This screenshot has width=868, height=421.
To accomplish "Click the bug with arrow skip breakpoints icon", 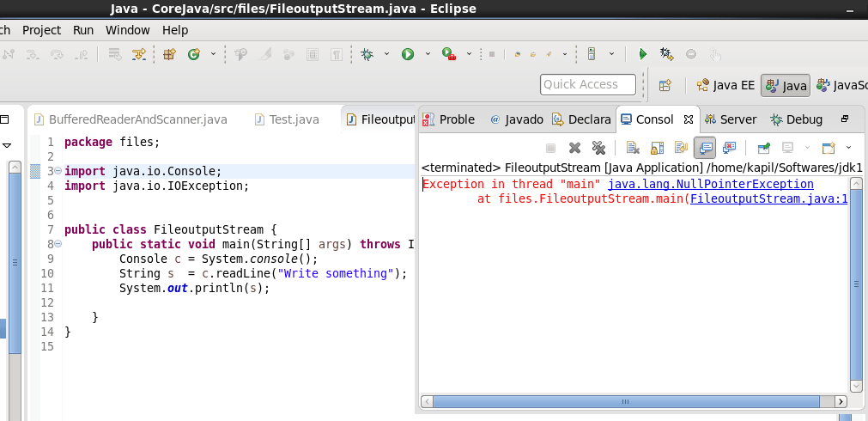I will coord(666,54).
